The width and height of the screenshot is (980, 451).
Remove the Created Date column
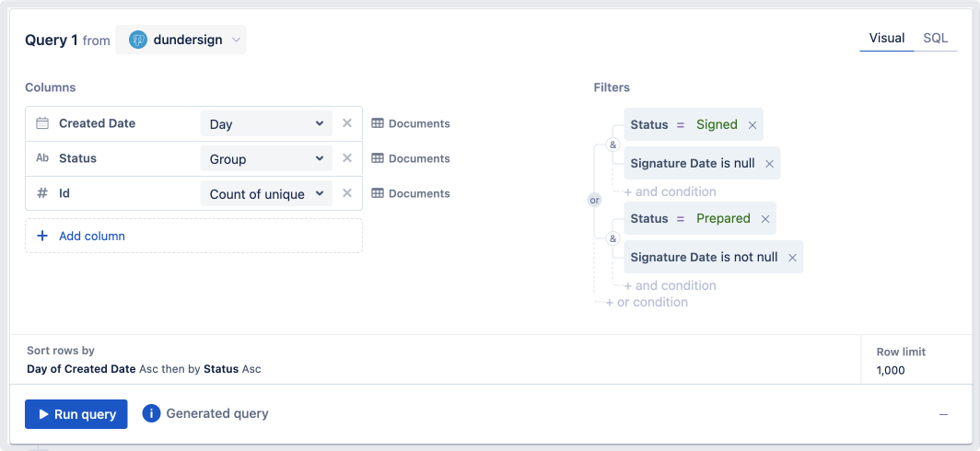347,123
